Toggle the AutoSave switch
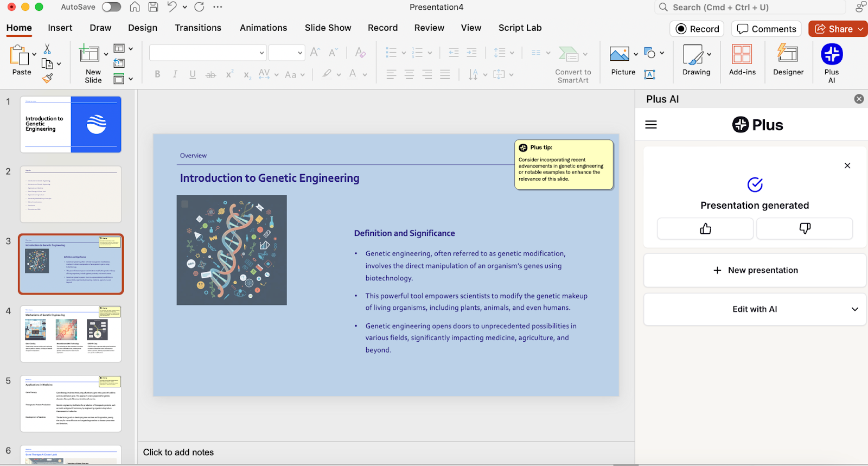Screen dimensions: 868x466 [x=111, y=7]
